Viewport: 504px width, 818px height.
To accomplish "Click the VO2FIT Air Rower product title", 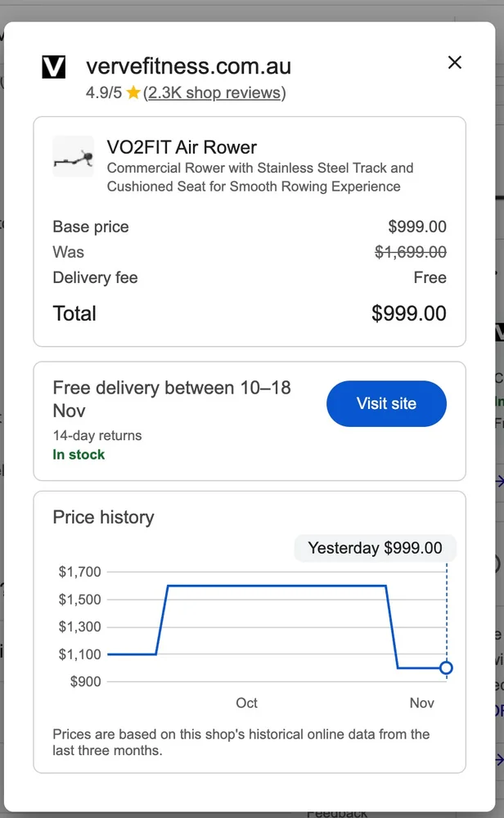I will click(182, 147).
